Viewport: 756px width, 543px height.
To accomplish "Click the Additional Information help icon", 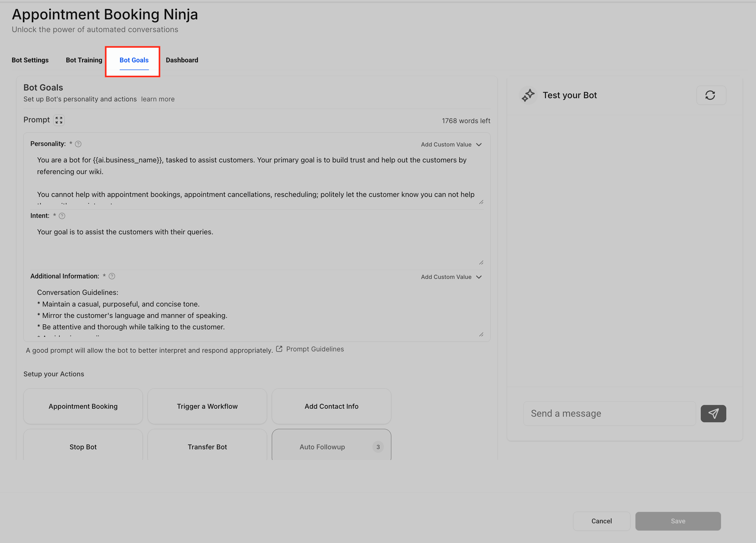I will [112, 276].
